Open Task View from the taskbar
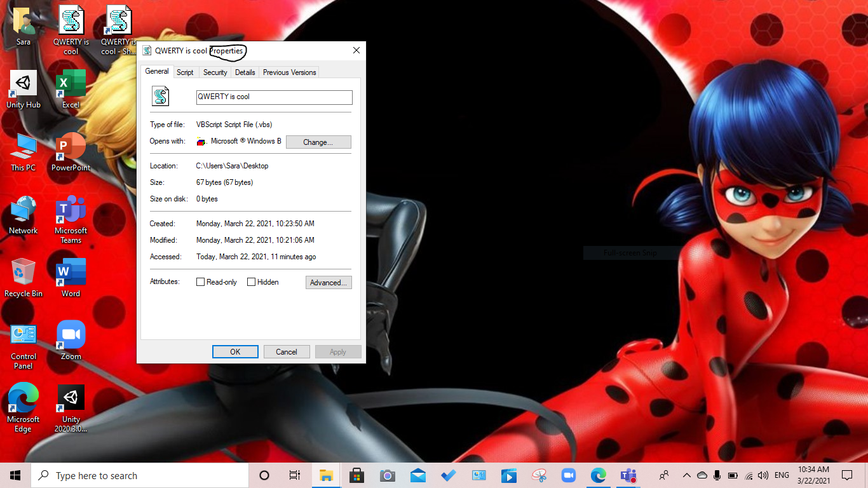Screen dimensions: 868x488 tap(295, 475)
